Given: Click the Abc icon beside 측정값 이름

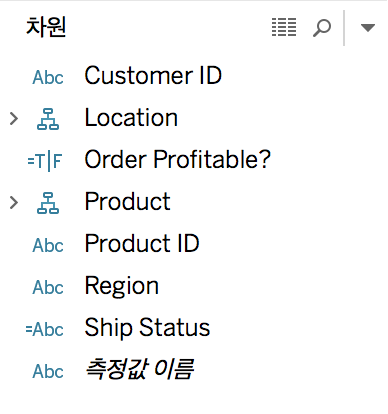Looking at the screenshot, I should [48, 371].
